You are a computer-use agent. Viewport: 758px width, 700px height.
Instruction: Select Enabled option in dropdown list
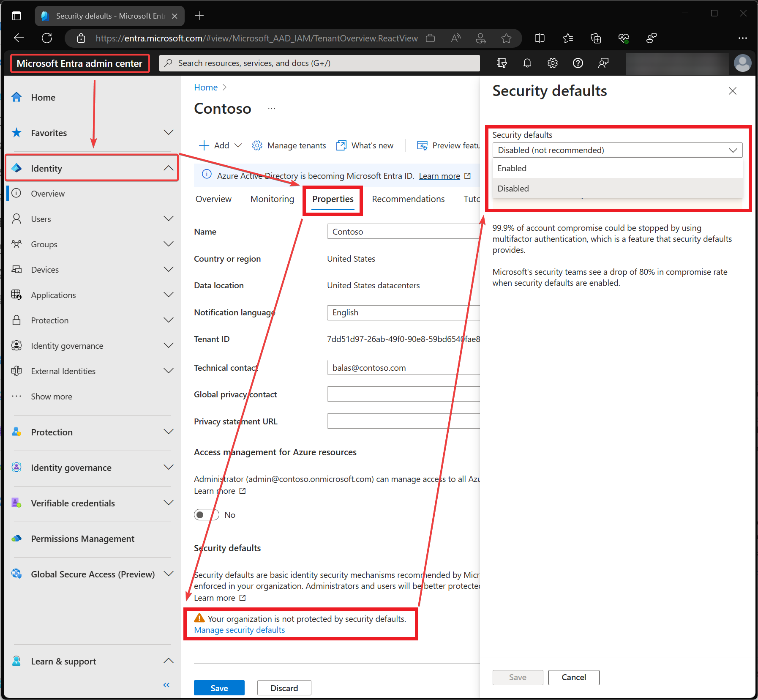click(x=512, y=168)
